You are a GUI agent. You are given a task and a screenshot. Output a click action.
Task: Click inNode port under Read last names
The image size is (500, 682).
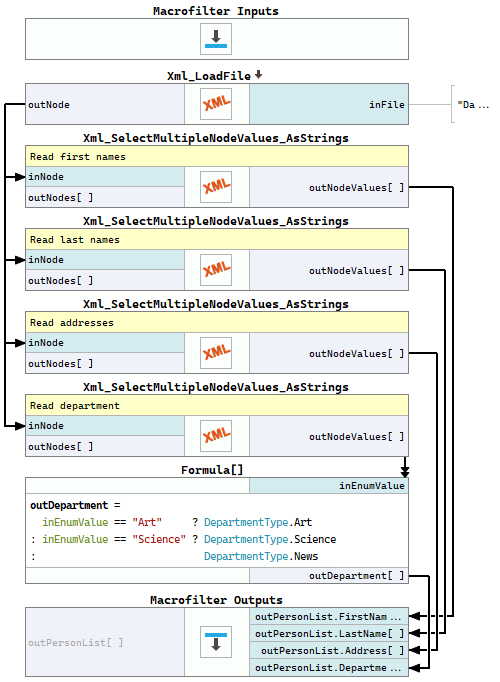click(x=105, y=260)
